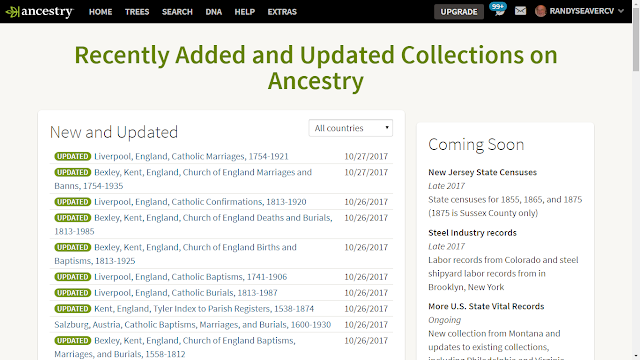Image resolution: width=640 pixels, height=360 pixels.
Task: Open Liverpool Catholic Confirmations, 1813-1920
Action: [x=200, y=202]
